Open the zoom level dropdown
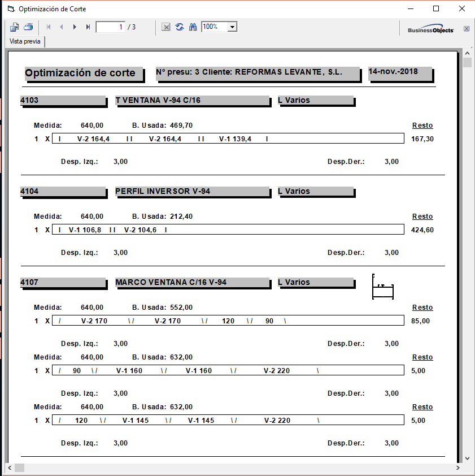 tap(232, 27)
